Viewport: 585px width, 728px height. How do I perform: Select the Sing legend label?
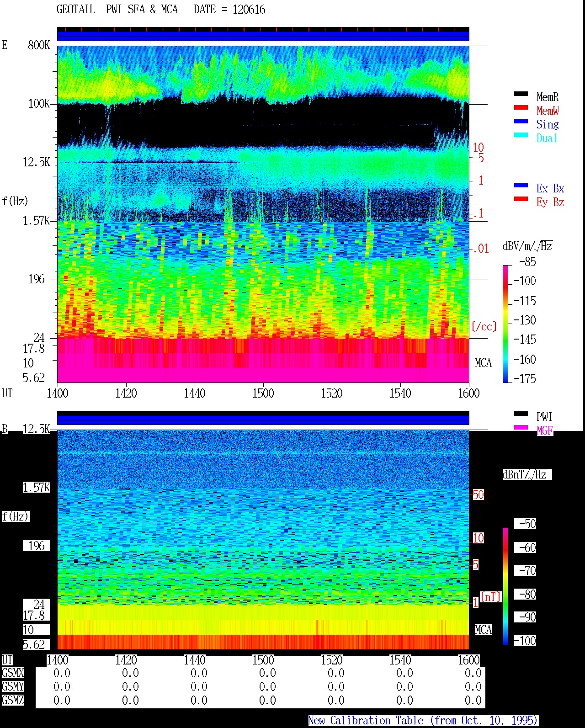[x=548, y=124]
